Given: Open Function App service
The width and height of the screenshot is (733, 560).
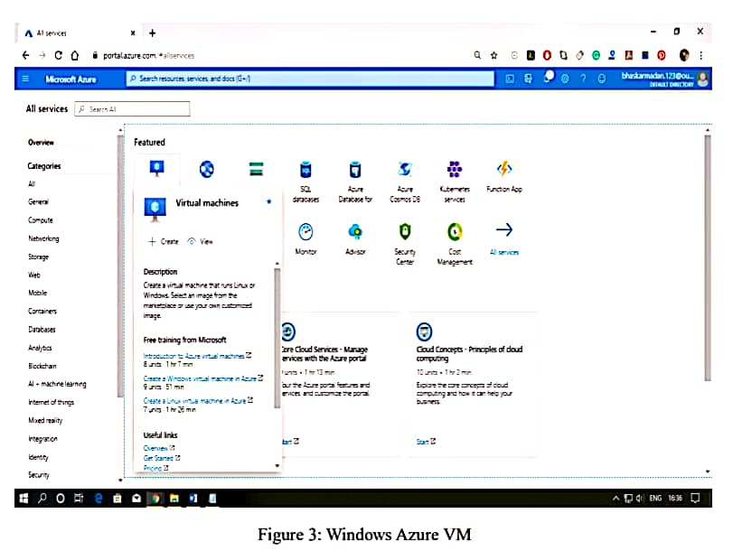Looking at the screenshot, I should click(504, 176).
